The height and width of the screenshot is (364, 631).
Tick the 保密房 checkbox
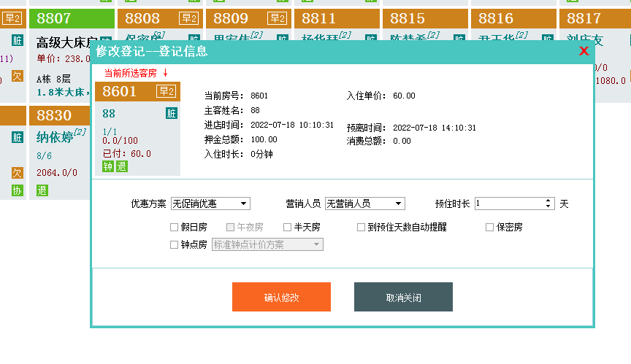pyautogui.click(x=489, y=228)
